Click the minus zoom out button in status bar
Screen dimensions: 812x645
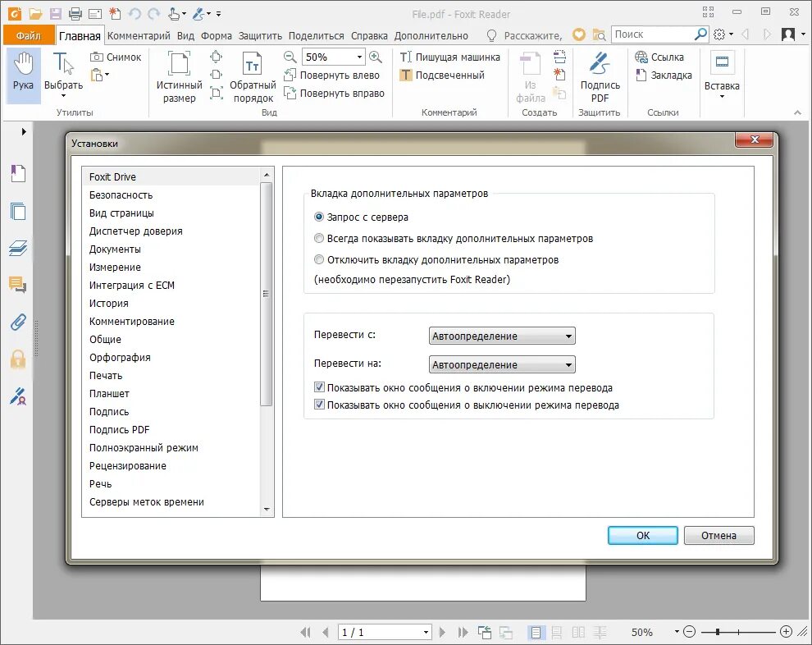(689, 632)
